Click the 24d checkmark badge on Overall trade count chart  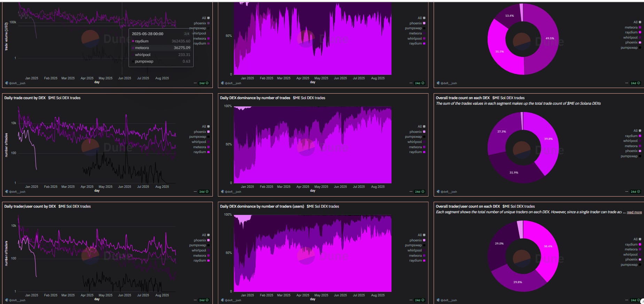click(x=636, y=192)
